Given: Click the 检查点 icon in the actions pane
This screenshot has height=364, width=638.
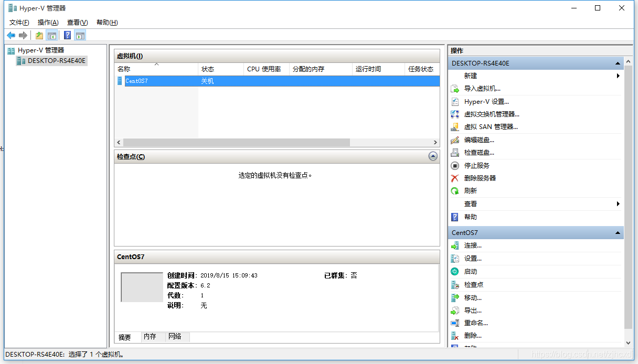Looking at the screenshot, I should click(455, 285).
